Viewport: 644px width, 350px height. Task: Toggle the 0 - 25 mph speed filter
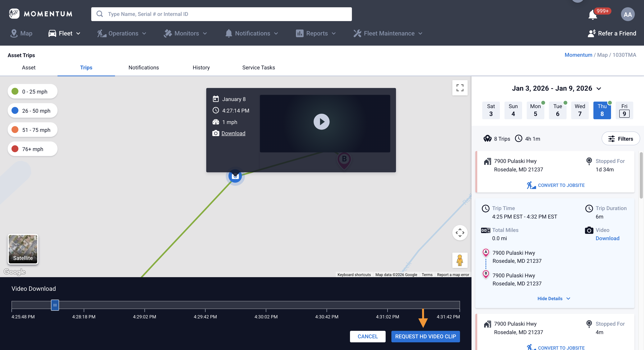coord(33,91)
